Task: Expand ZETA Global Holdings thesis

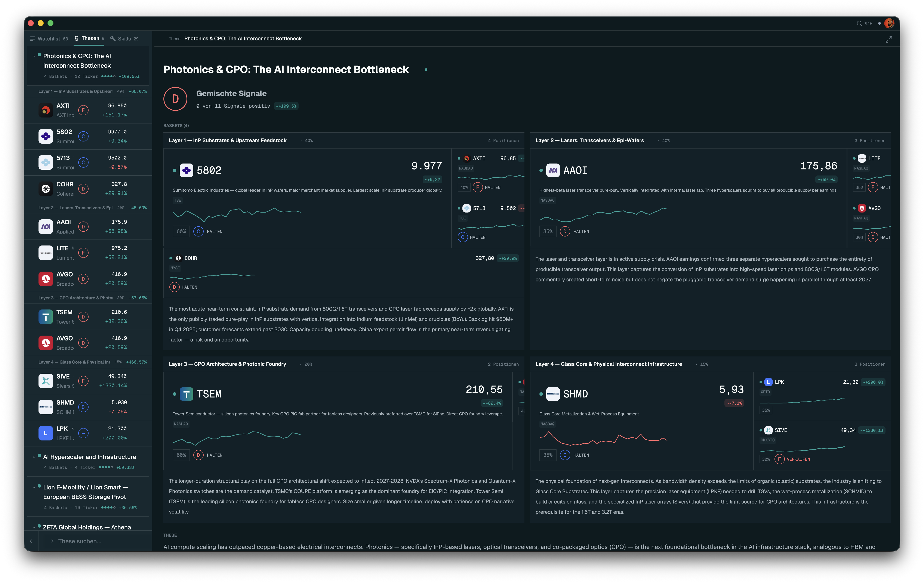Action: point(34,528)
